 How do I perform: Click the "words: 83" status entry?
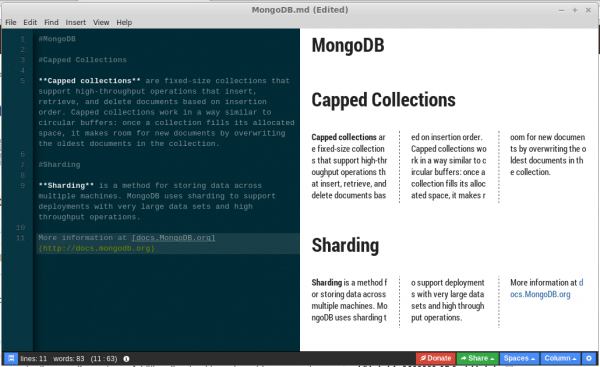click(68, 359)
